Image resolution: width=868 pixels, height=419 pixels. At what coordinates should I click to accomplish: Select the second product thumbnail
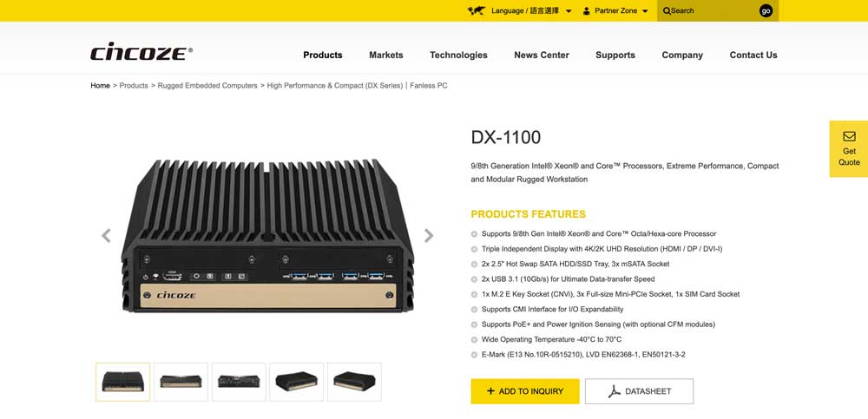click(181, 382)
